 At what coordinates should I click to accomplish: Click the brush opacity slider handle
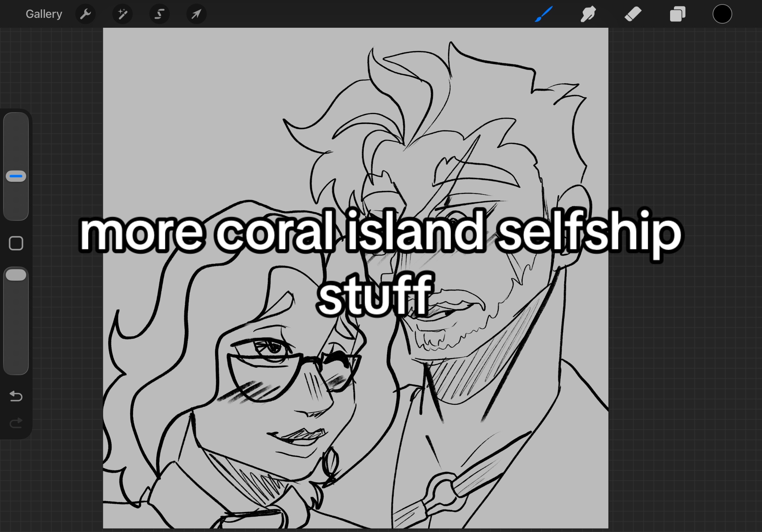pyautogui.click(x=16, y=275)
